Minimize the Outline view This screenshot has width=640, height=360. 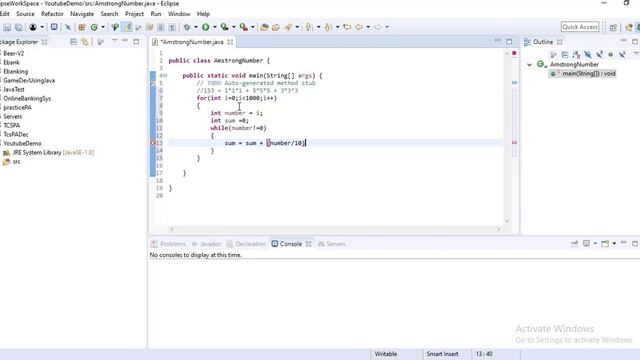click(623, 40)
